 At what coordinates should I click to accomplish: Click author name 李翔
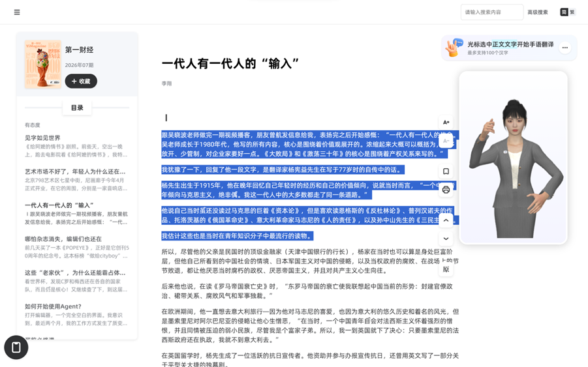click(x=166, y=83)
